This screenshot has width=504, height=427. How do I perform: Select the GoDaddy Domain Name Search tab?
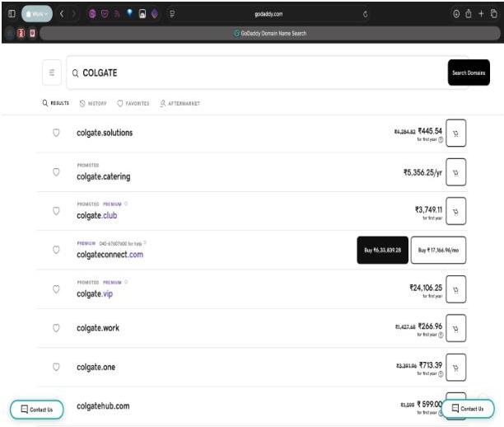(270, 33)
